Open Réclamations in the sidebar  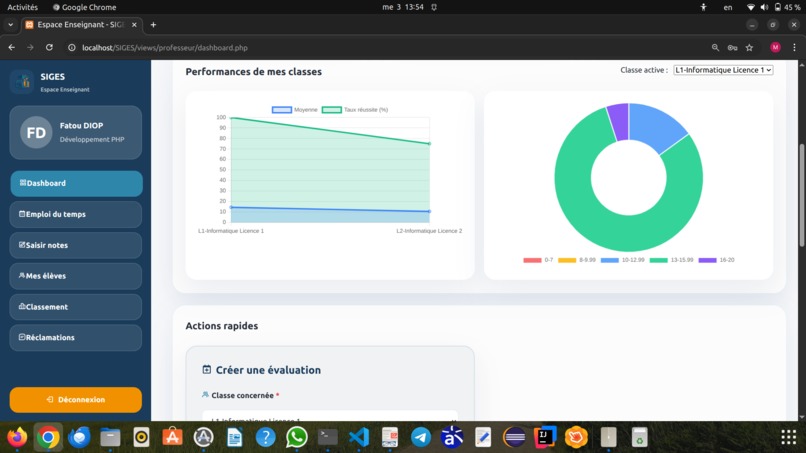(76, 338)
